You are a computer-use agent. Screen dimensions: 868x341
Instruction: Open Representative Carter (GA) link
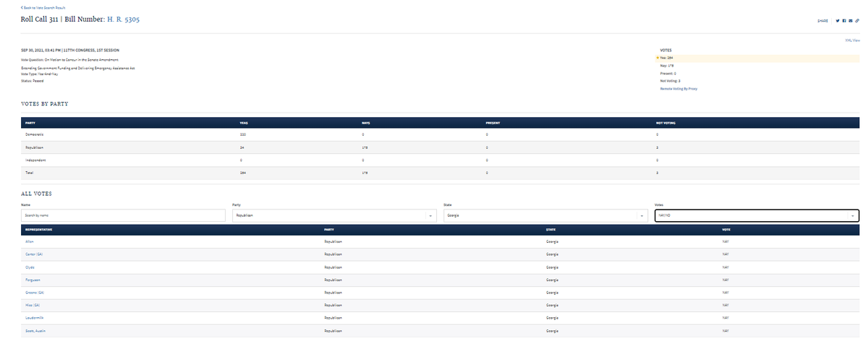click(x=35, y=254)
